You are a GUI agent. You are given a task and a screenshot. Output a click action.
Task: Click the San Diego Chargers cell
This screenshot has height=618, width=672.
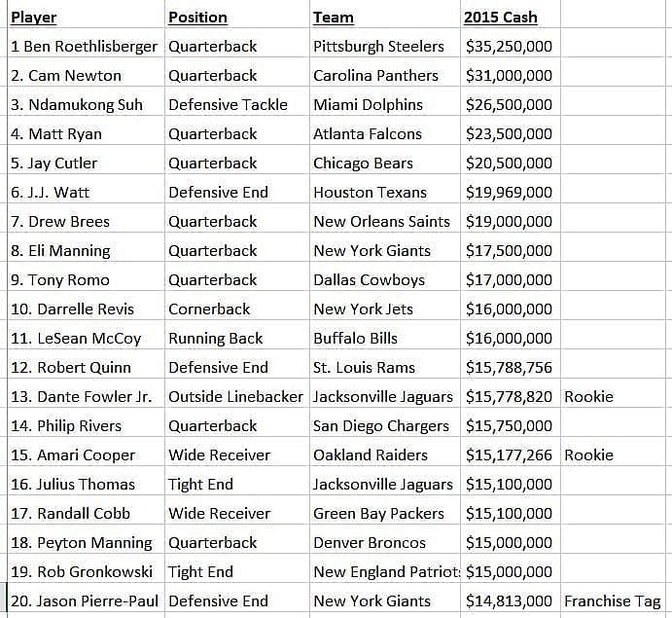click(381, 425)
